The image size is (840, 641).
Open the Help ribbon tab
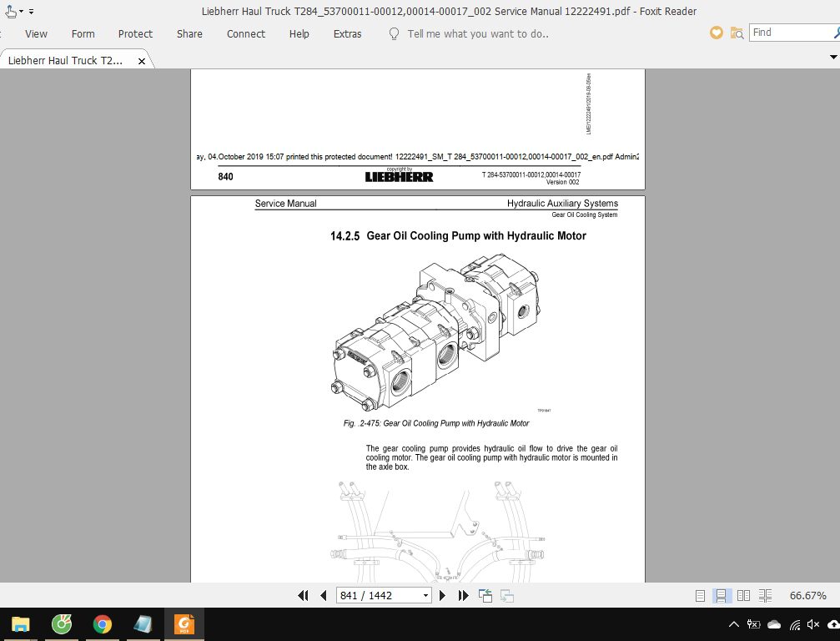point(299,33)
